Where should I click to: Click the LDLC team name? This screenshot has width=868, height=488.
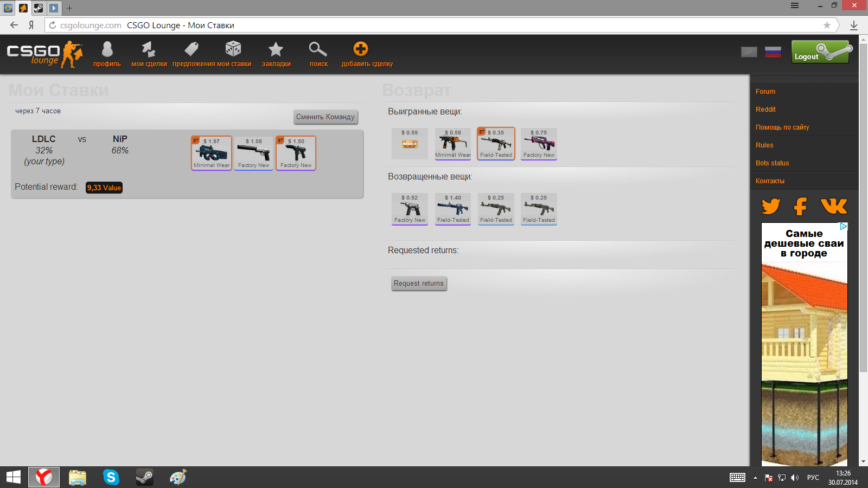click(43, 139)
